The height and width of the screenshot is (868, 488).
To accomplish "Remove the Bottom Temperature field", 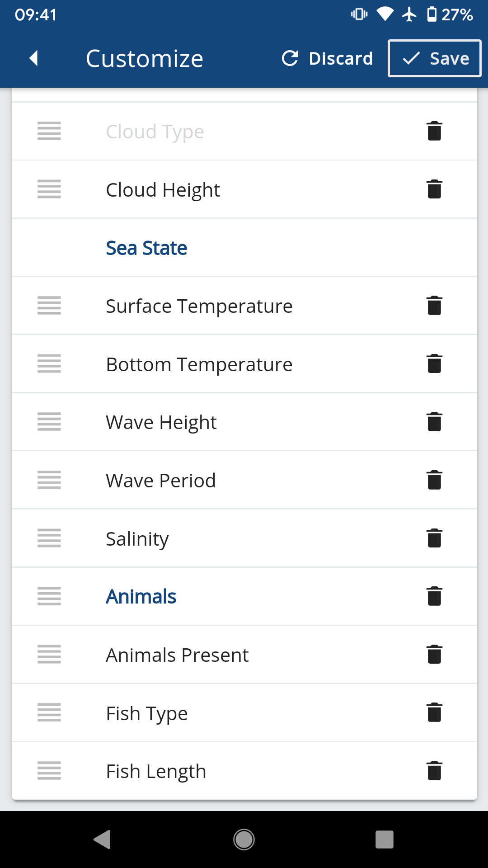I will (434, 364).
